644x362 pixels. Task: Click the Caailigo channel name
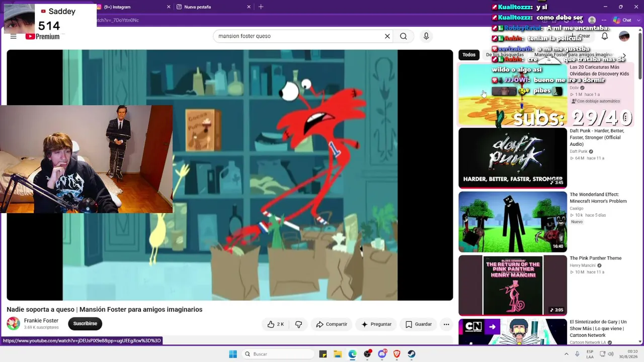pos(577,208)
